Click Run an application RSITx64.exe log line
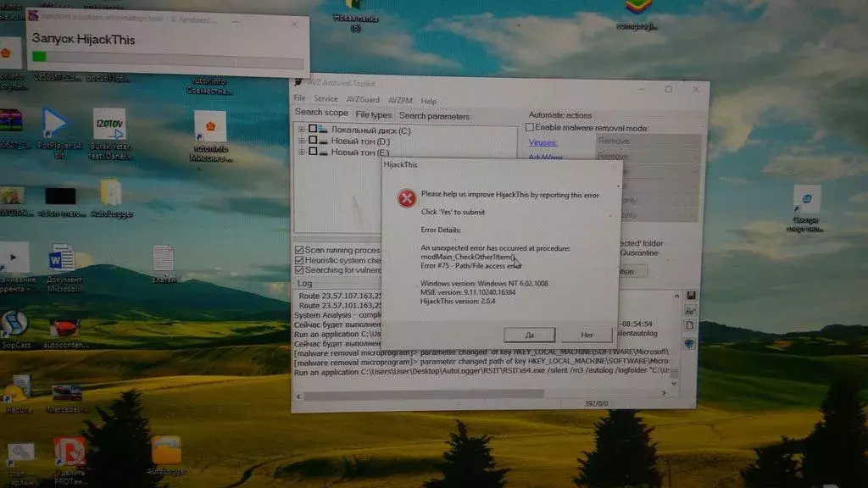Image resolution: width=868 pixels, height=488 pixels. 481,372
